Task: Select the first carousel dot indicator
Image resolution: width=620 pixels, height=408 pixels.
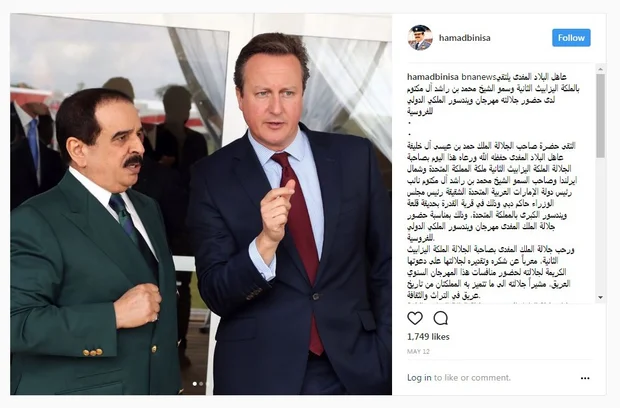Action: [x=195, y=383]
